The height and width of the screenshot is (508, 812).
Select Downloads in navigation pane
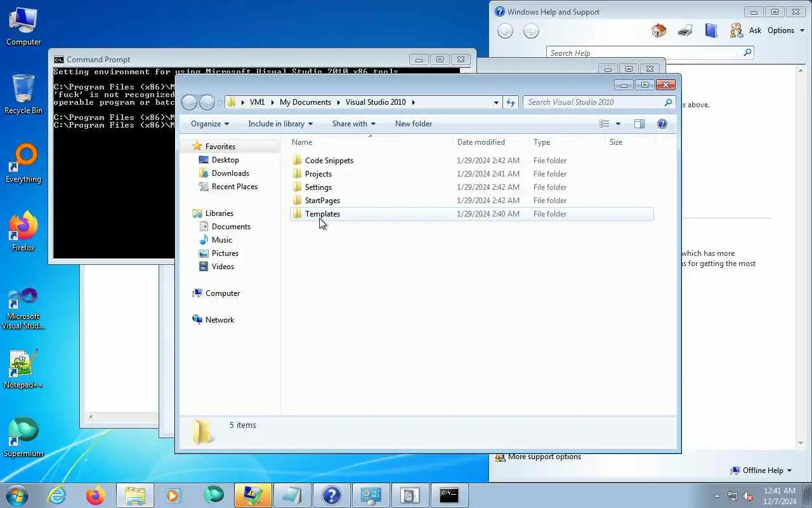pos(230,173)
